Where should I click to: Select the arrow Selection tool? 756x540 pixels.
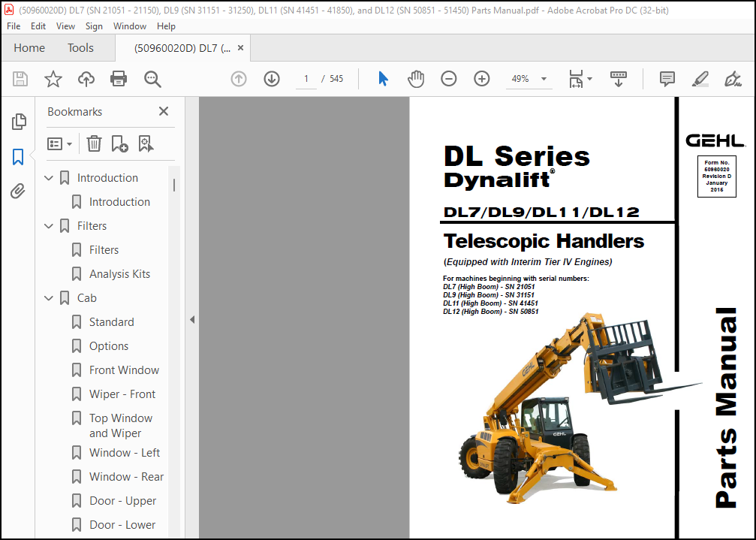[x=384, y=79]
